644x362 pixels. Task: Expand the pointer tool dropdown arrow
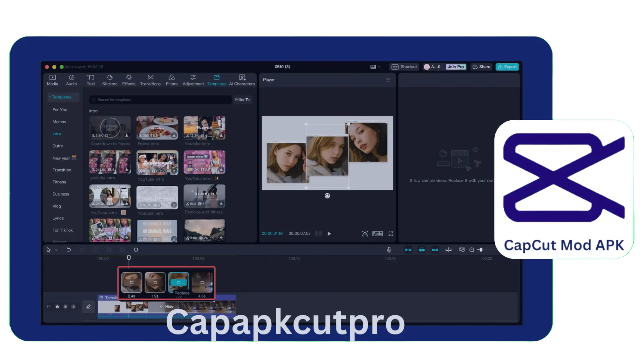56,250
